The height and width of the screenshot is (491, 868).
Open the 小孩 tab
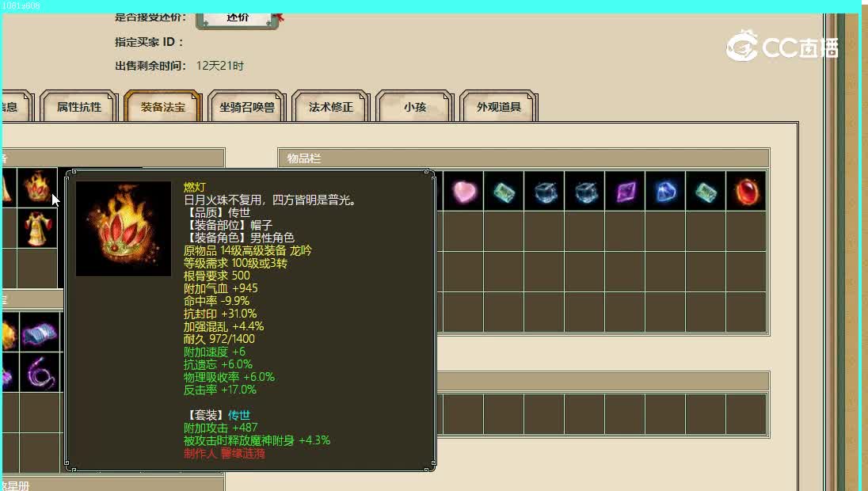tap(415, 106)
